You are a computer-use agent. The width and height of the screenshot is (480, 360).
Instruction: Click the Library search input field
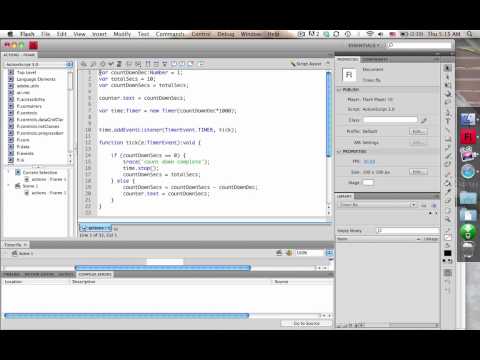pyautogui.click(x=407, y=230)
